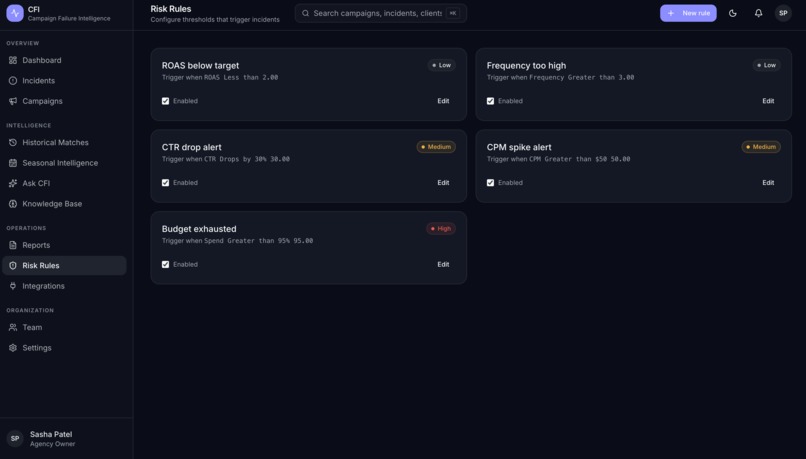Open Settings from sidebar
Screen dimensions: 806x459
64,348
